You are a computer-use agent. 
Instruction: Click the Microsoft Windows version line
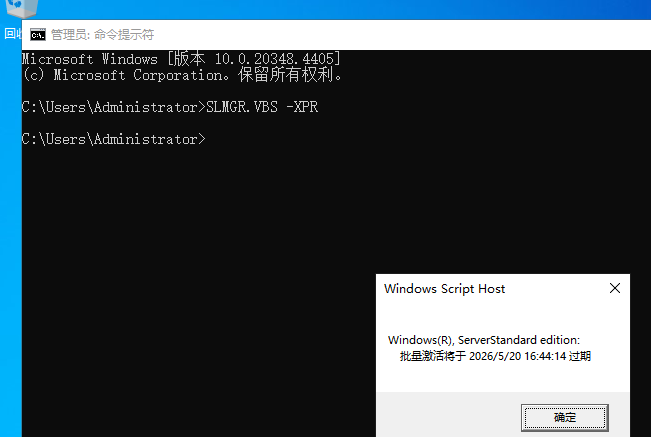pyautogui.click(x=181, y=59)
